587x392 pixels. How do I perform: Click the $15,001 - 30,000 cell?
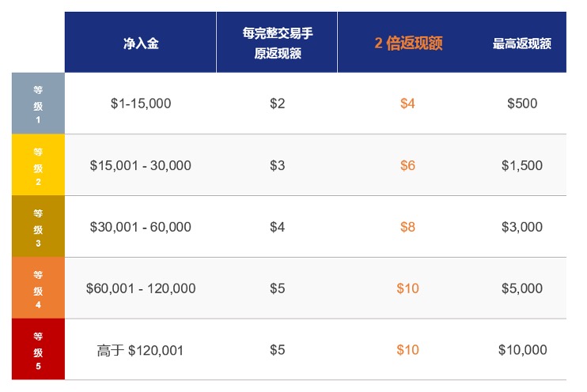coord(141,165)
